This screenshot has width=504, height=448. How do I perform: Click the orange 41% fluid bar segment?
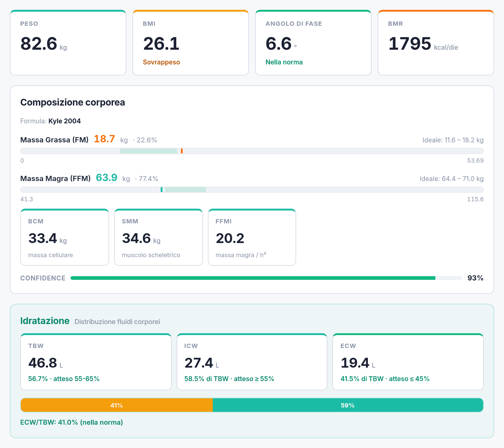coord(117,405)
